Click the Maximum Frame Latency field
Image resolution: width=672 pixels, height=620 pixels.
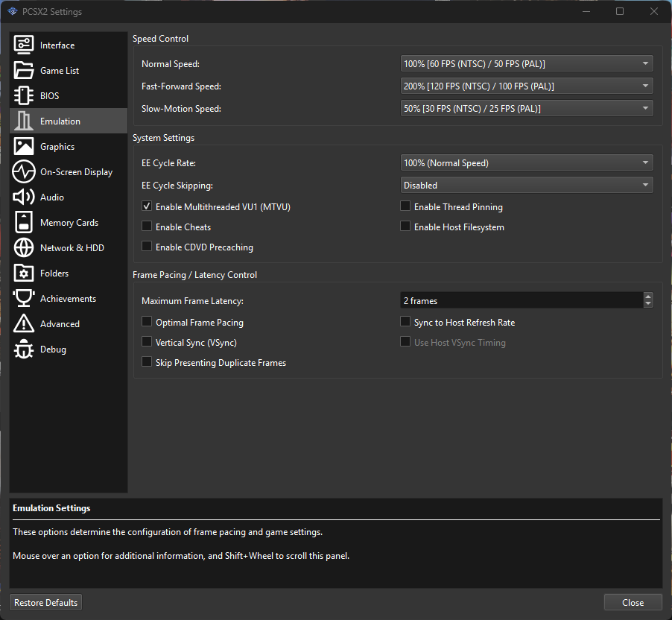click(522, 300)
